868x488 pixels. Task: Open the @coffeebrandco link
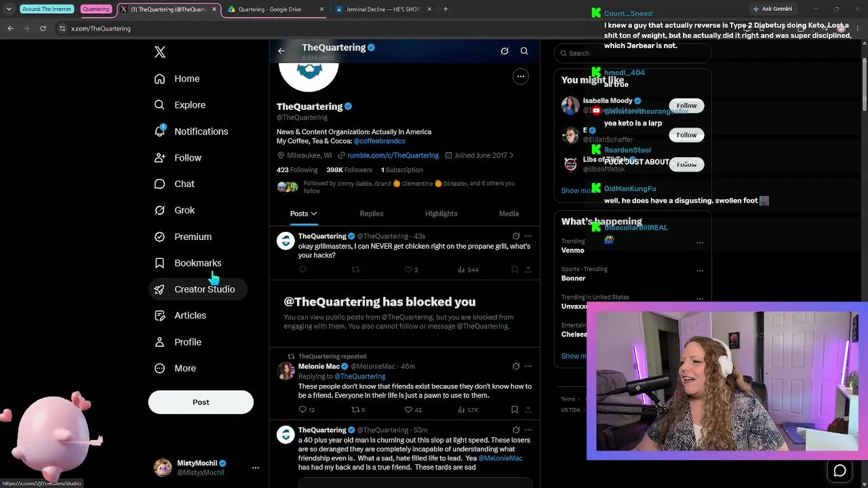pos(379,141)
